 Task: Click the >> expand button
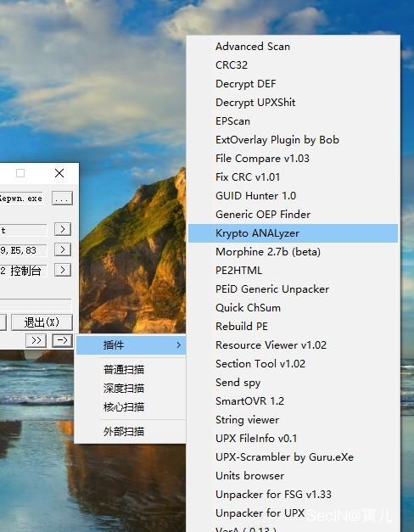(x=36, y=340)
